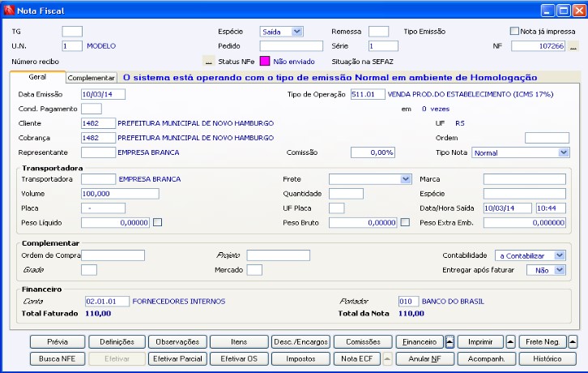Open the Espécie 'Saída' dropdown
The image size is (588, 373).
pos(297,32)
